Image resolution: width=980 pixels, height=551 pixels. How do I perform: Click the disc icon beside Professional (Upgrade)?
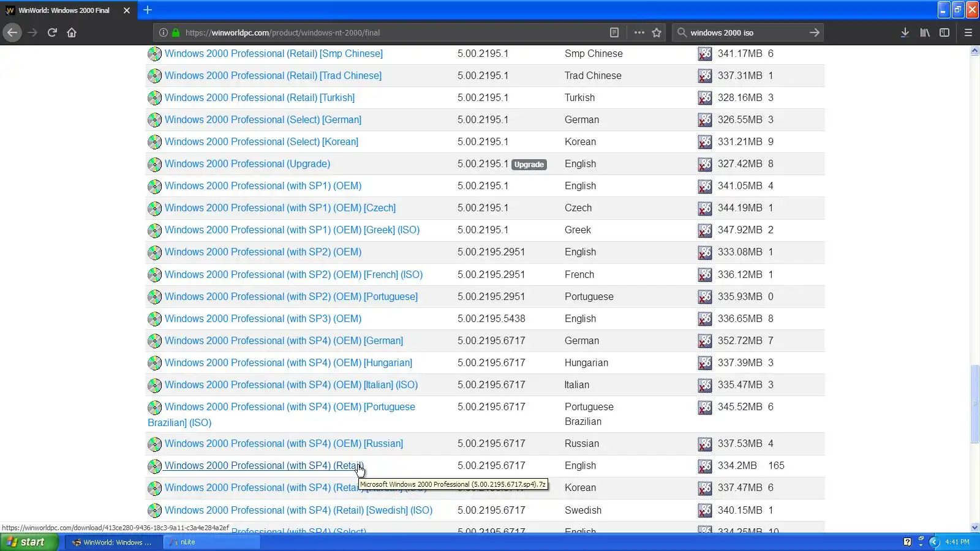(154, 164)
